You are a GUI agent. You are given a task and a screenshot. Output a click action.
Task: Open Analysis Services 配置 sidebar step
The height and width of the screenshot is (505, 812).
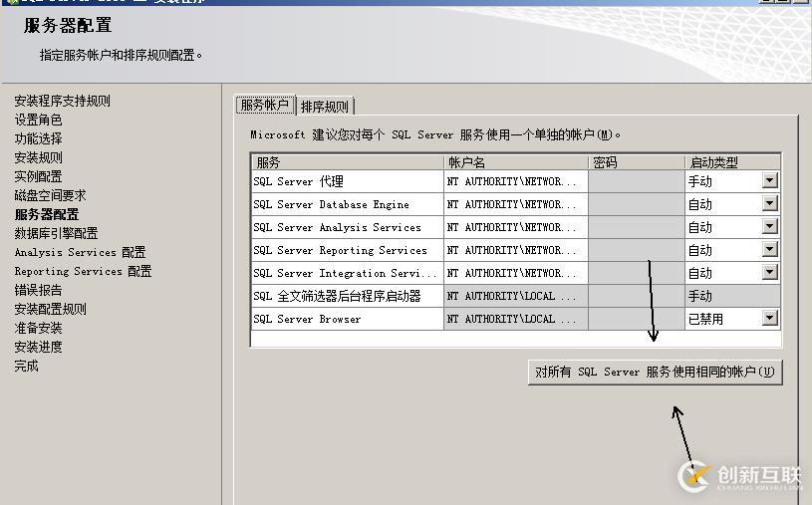click(81, 252)
